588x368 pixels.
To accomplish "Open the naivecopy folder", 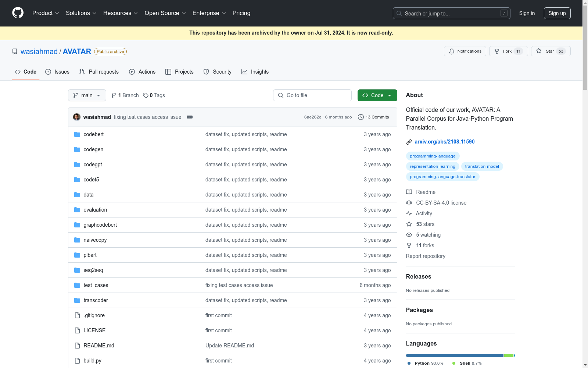I will point(95,240).
